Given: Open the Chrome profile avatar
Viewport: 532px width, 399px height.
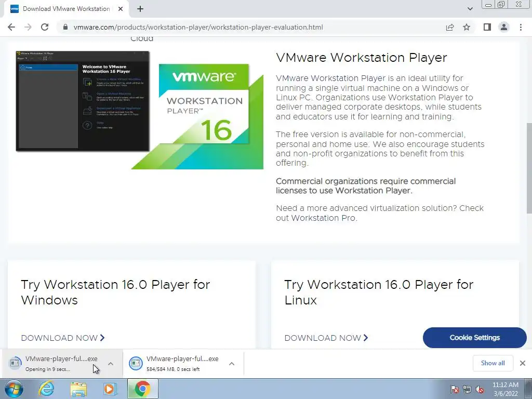Looking at the screenshot, I should [504, 27].
